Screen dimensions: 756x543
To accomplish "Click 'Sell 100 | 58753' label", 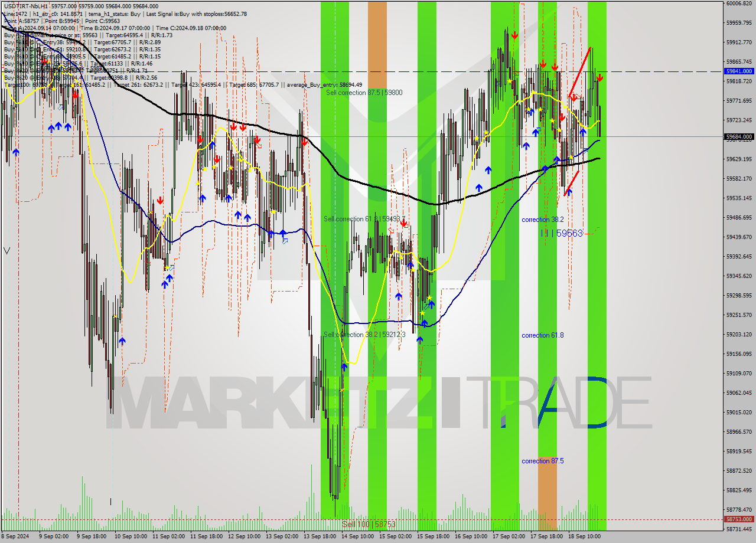I will (x=369, y=524).
